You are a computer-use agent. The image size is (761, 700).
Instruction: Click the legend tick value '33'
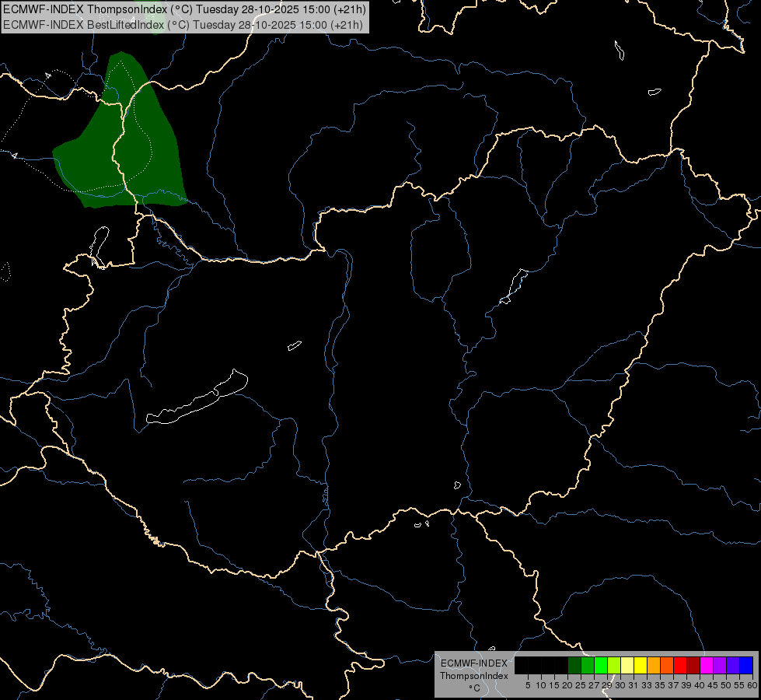647,685
